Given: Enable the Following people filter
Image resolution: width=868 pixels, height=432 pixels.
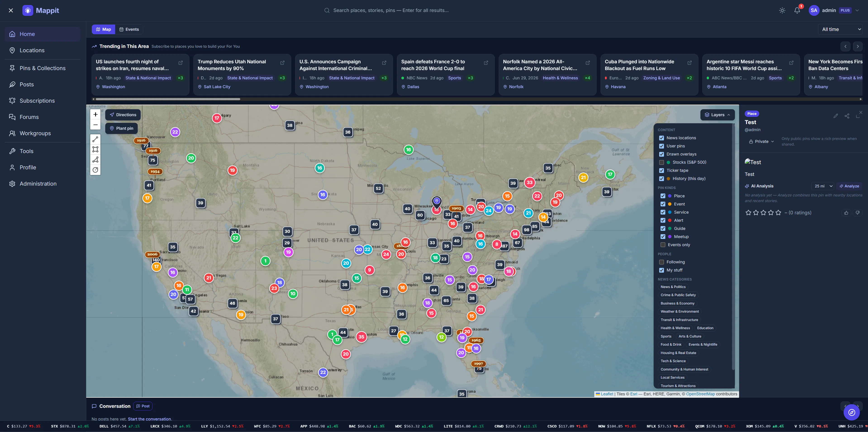Looking at the screenshot, I should pos(661,262).
